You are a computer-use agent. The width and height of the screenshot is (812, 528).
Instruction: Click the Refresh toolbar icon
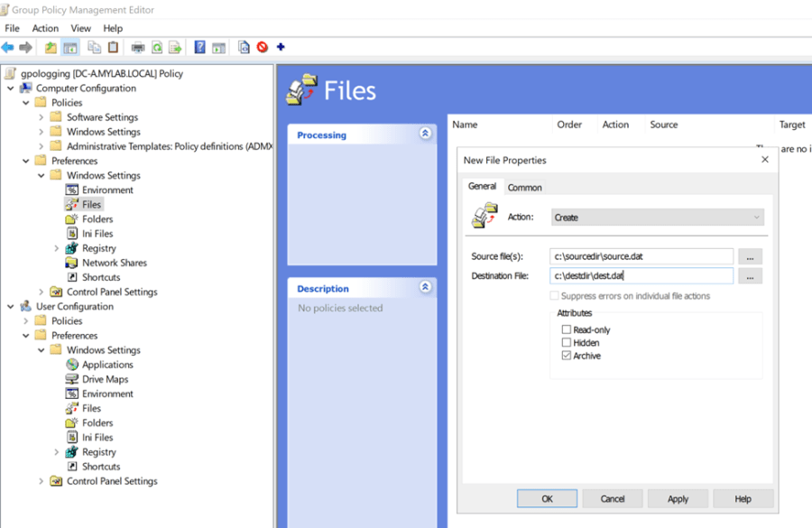click(x=157, y=47)
